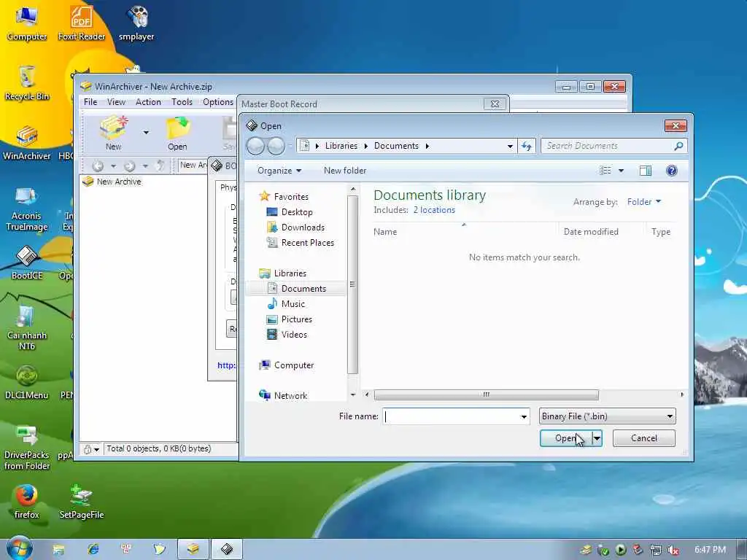The height and width of the screenshot is (560, 747).
Task: Open the WinArchiver desktop icon
Action: tap(27, 143)
